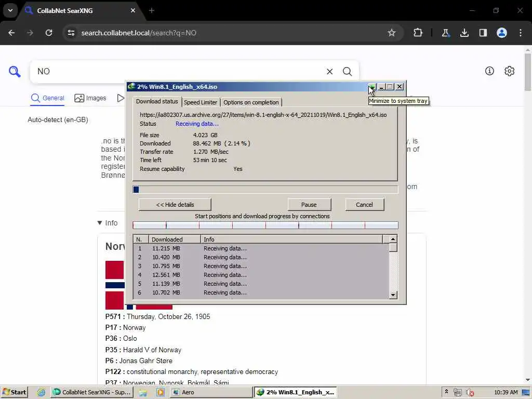532x399 pixels.
Task: Click the overall download progress bar
Action: point(265,190)
